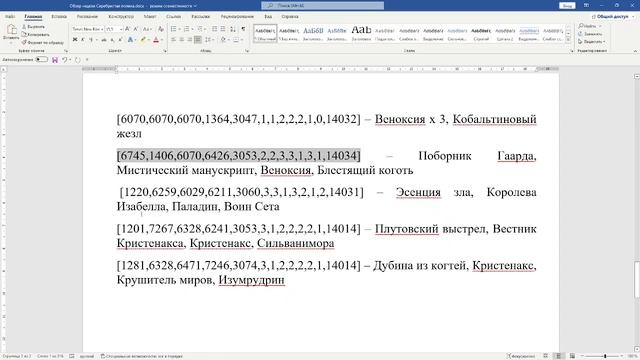Image resolution: width=640 pixels, height=360 pixels.
Task: Switch to the Вставка (Insert) tab
Action: pyautogui.click(x=59, y=17)
